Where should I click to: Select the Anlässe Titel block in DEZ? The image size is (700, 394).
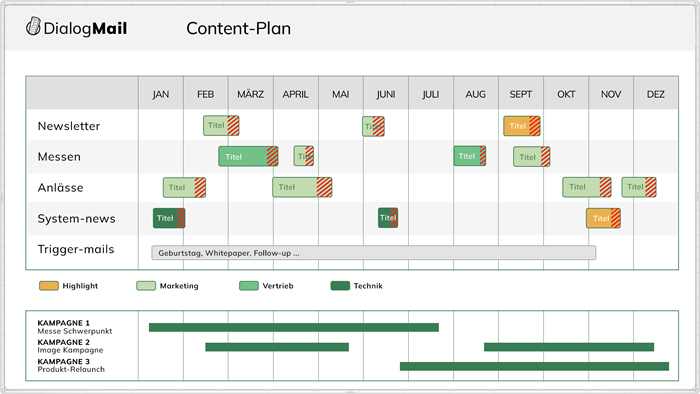(x=639, y=187)
